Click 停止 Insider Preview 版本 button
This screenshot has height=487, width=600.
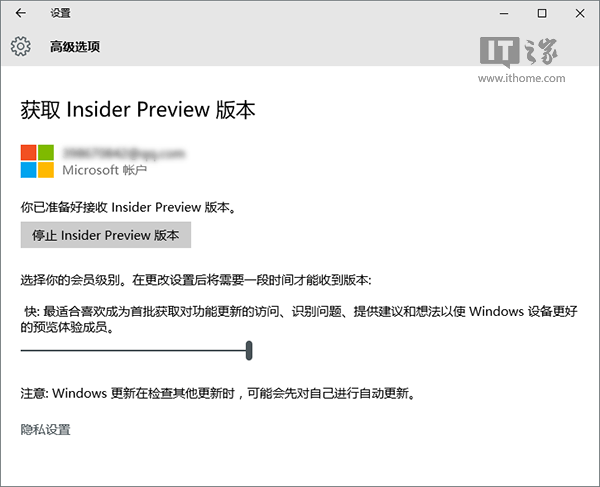(x=106, y=235)
